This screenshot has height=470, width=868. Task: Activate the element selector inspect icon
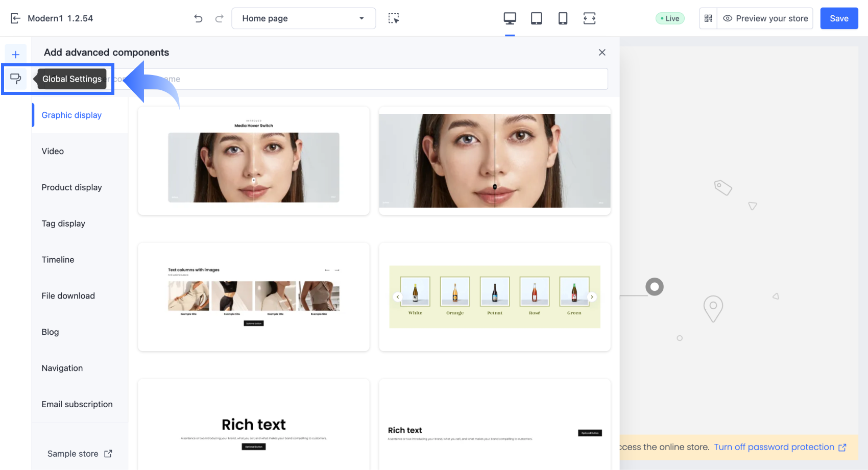click(x=393, y=18)
